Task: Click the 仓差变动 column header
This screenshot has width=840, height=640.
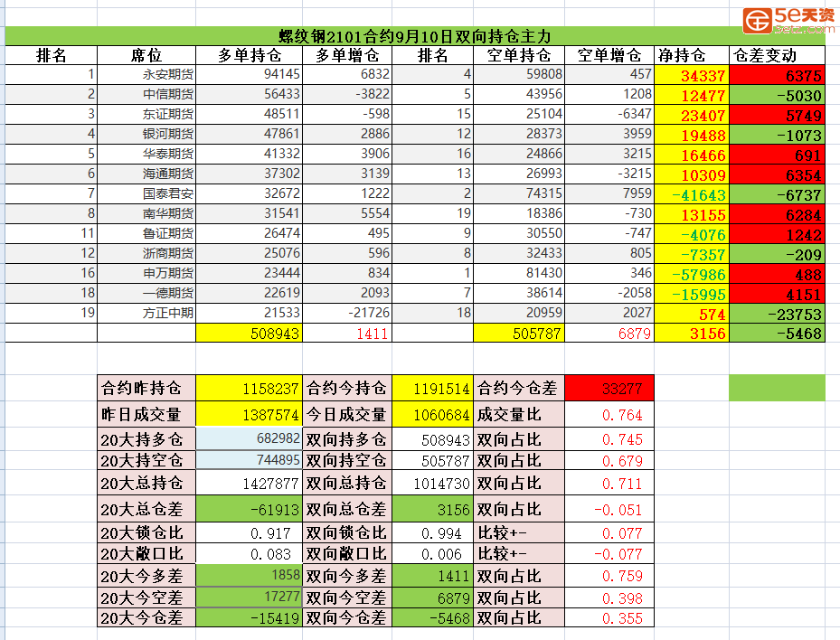Action: coord(778,55)
